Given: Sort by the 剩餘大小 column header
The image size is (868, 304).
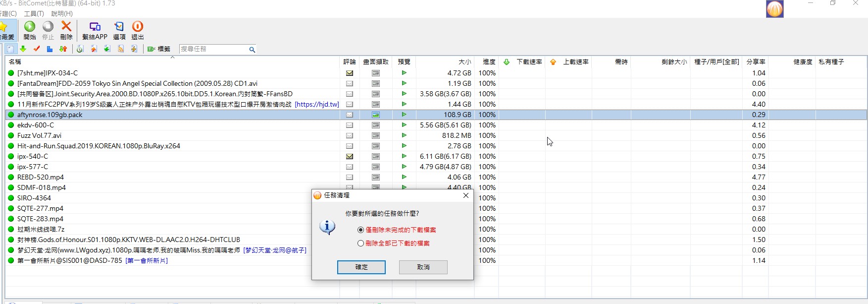Looking at the screenshot, I should (x=661, y=62).
